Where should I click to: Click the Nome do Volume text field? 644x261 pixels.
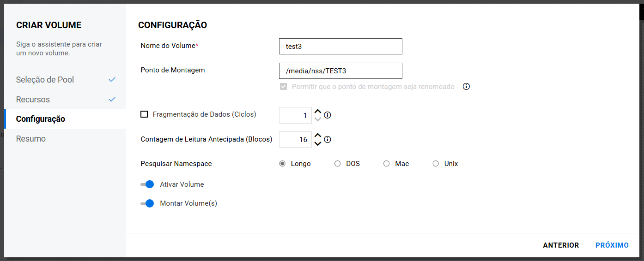pyautogui.click(x=340, y=47)
